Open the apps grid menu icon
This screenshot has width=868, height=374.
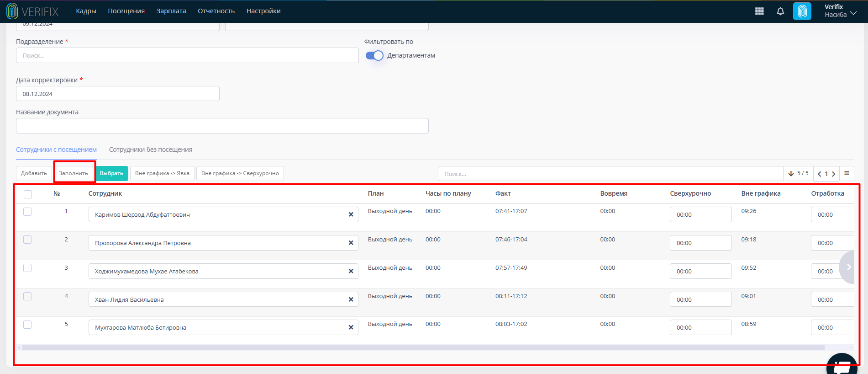coord(759,11)
